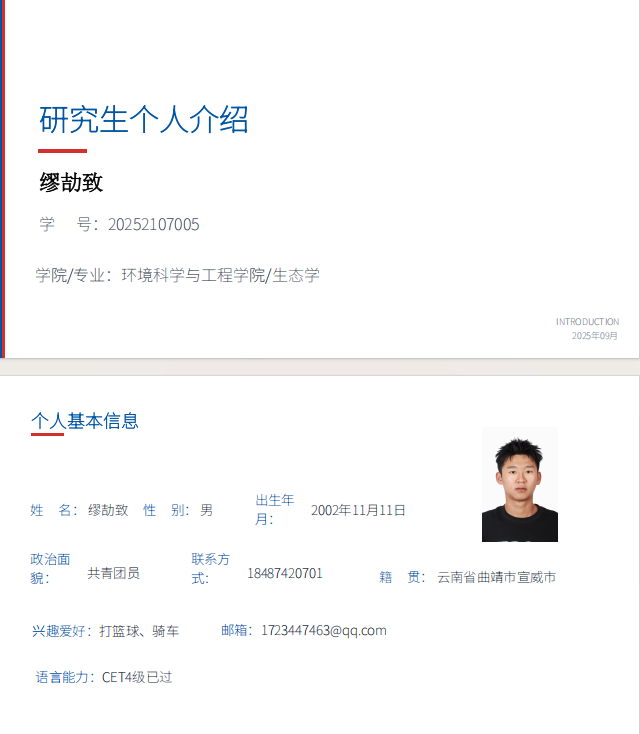
Task: Select the 共青团员 value text
Action: point(113,573)
